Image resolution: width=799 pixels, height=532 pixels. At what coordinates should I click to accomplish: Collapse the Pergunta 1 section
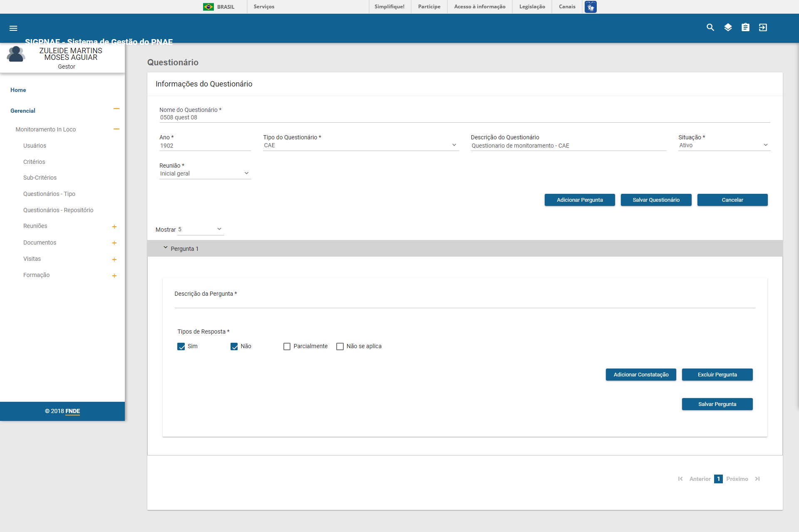pos(165,248)
